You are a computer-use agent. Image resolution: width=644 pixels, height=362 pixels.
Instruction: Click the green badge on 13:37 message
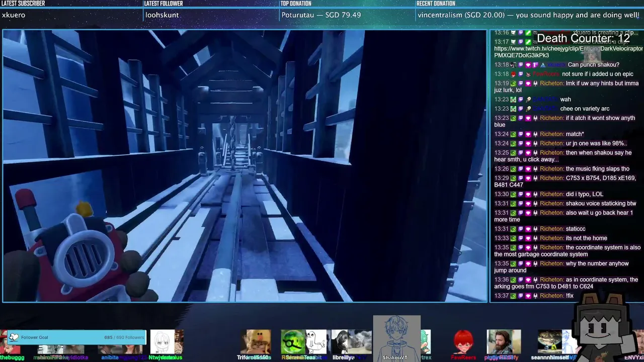513,296
